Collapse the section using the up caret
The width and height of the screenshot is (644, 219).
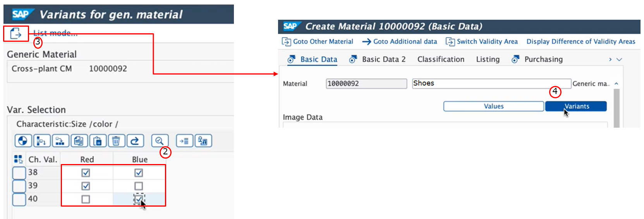(616, 84)
